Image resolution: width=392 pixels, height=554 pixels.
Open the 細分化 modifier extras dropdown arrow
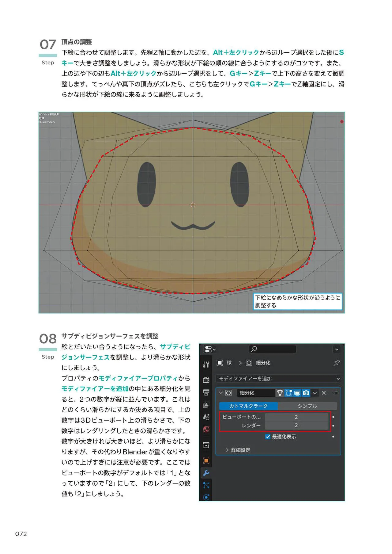(x=315, y=393)
